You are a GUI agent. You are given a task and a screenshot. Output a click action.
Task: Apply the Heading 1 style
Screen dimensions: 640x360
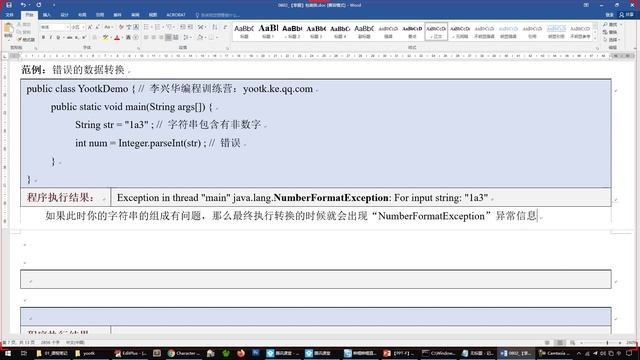(268, 31)
